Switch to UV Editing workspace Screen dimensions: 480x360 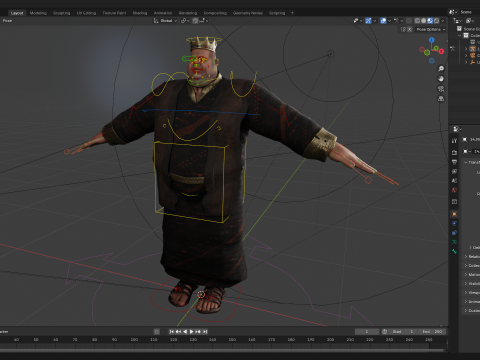(x=86, y=13)
